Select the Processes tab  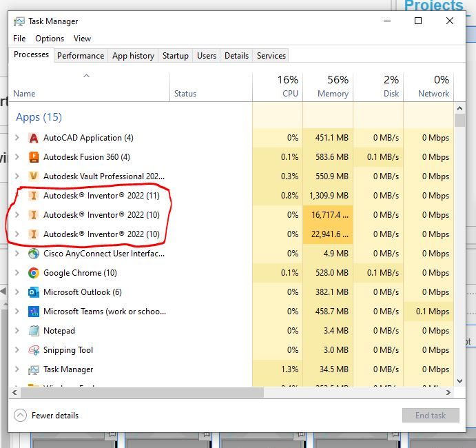[31, 54]
